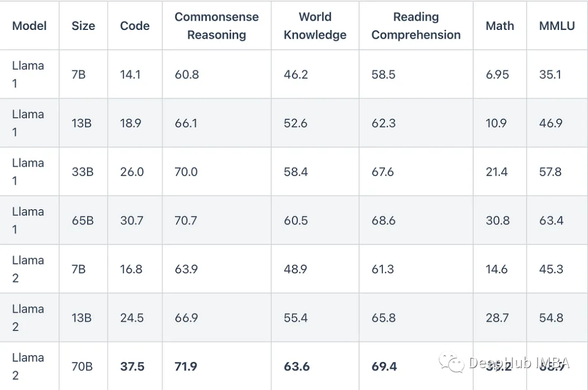Click bold code score 37.5

132,367
